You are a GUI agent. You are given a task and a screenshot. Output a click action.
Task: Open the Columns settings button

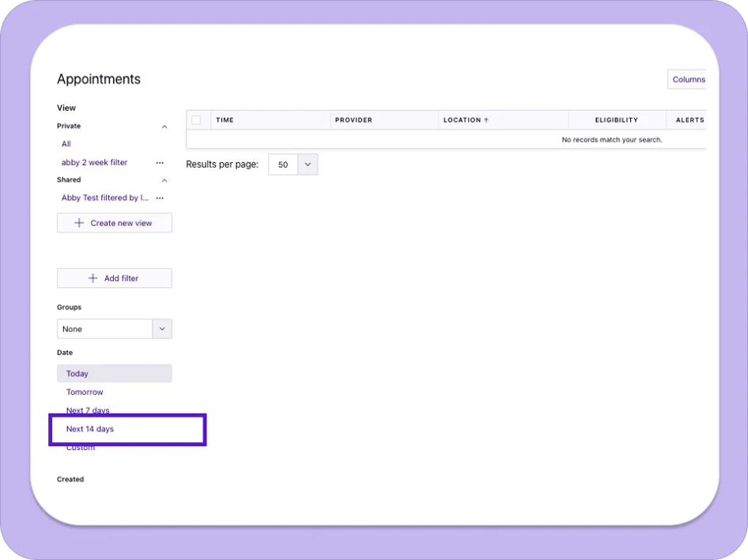(687, 79)
